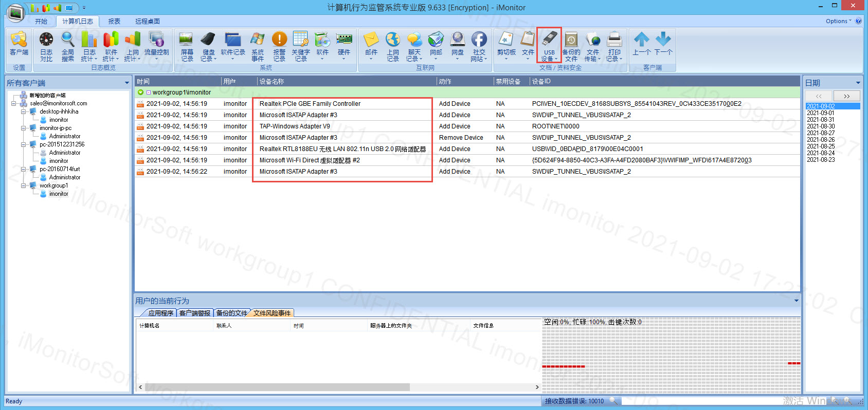Click the 邮件 envelope icon
Viewport: 868px width, 410px height.
coord(371,44)
